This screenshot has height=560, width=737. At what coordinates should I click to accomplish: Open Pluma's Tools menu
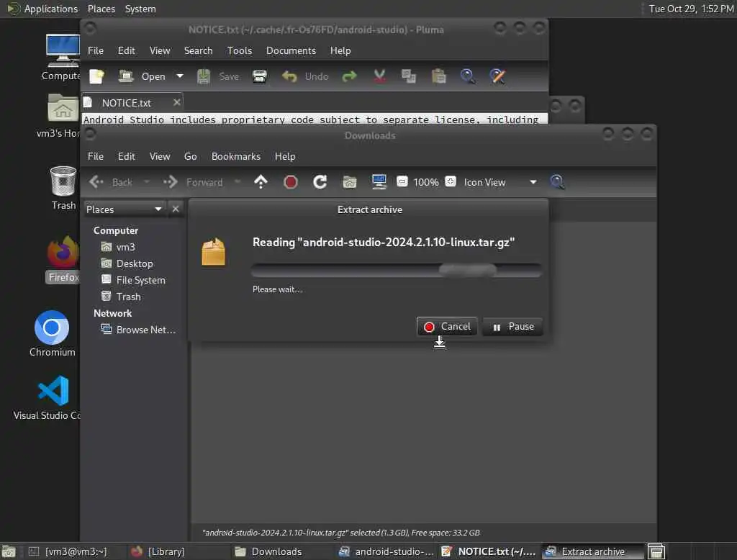239,50
